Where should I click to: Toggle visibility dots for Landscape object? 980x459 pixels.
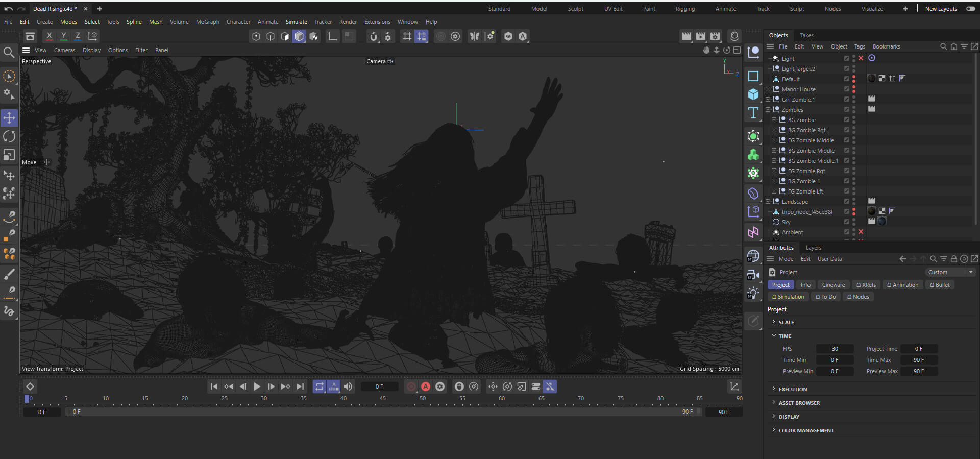coord(854,202)
